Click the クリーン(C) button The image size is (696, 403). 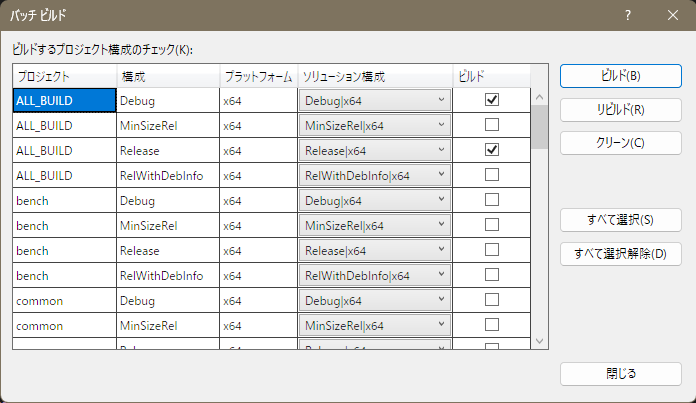coord(621,143)
